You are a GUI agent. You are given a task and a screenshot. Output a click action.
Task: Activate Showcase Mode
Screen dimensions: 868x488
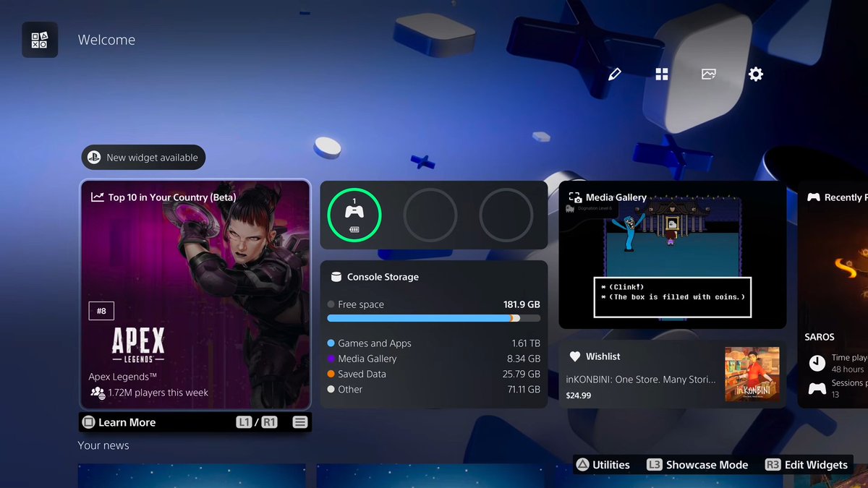click(x=697, y=465)
